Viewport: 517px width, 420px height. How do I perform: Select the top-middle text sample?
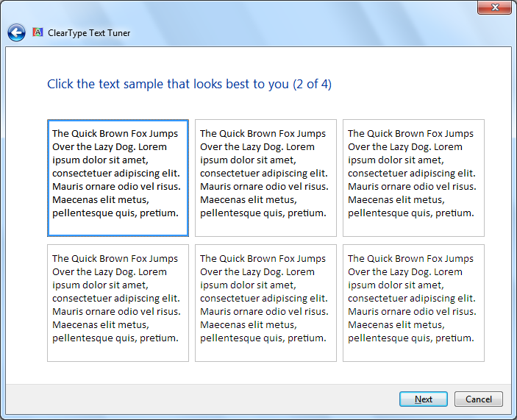[x=265, y=178]
